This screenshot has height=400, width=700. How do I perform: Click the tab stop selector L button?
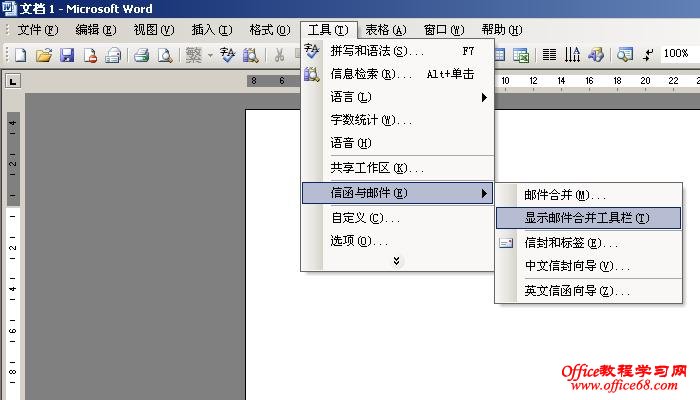point(13,81)
